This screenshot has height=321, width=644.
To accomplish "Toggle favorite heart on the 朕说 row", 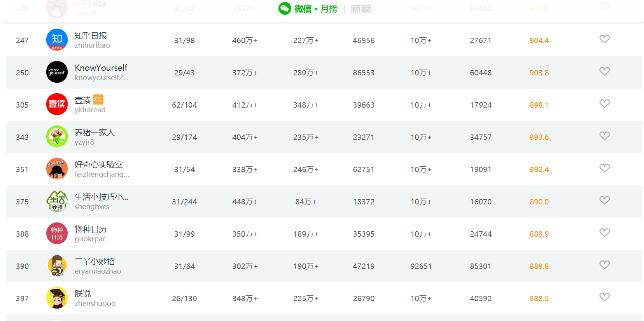I will (x=604, y=297).
